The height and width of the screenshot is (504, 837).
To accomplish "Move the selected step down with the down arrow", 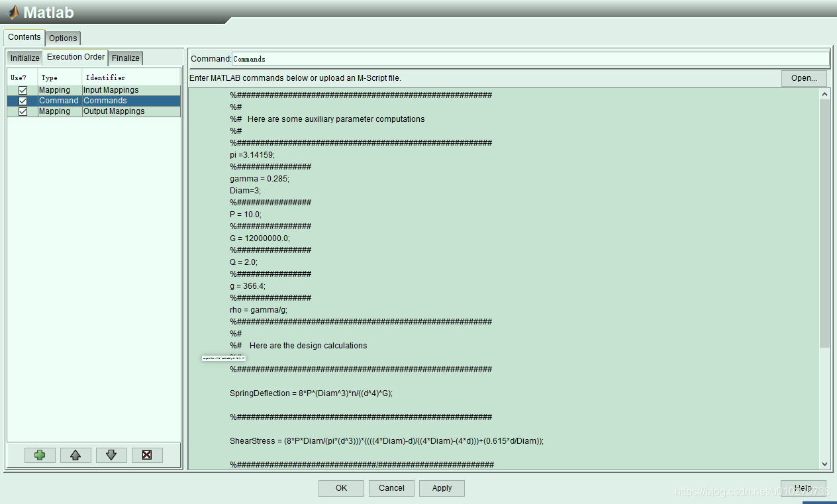I will coord(111,455).
